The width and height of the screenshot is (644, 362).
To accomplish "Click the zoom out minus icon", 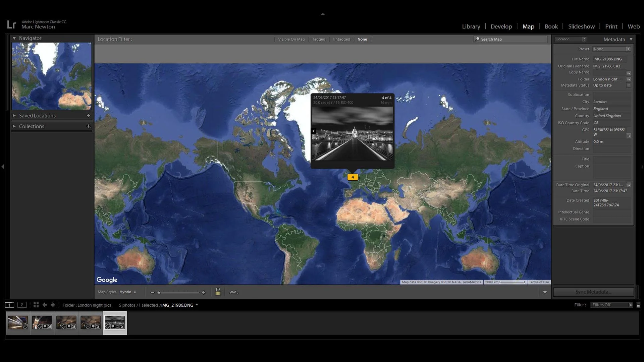I will pos(153,293).
